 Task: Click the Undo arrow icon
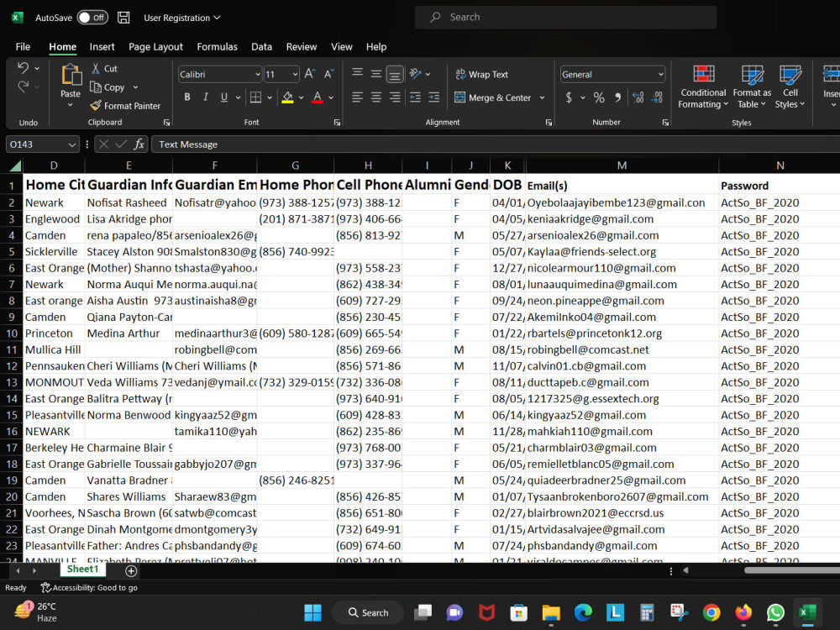pyautogui.click(x=23, y=68)
